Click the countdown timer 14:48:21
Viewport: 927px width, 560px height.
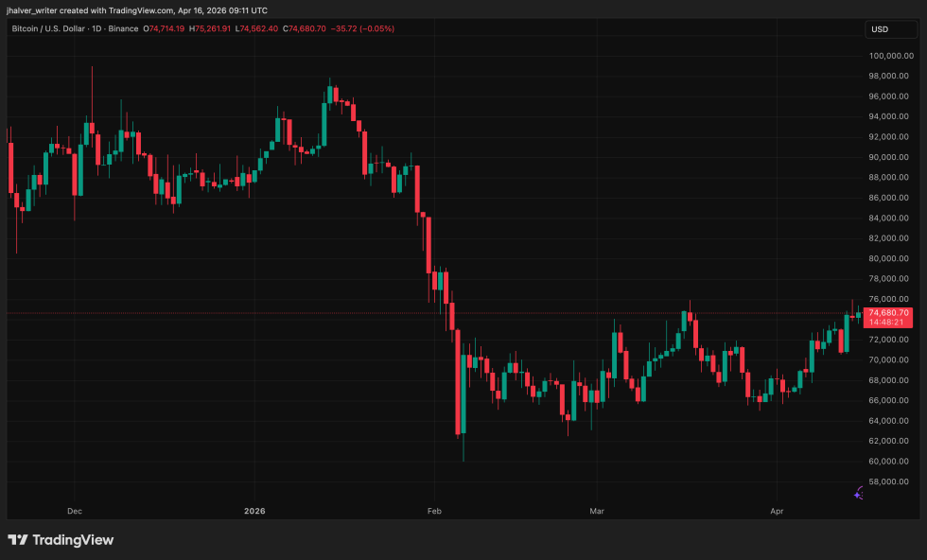pos(887,323)
